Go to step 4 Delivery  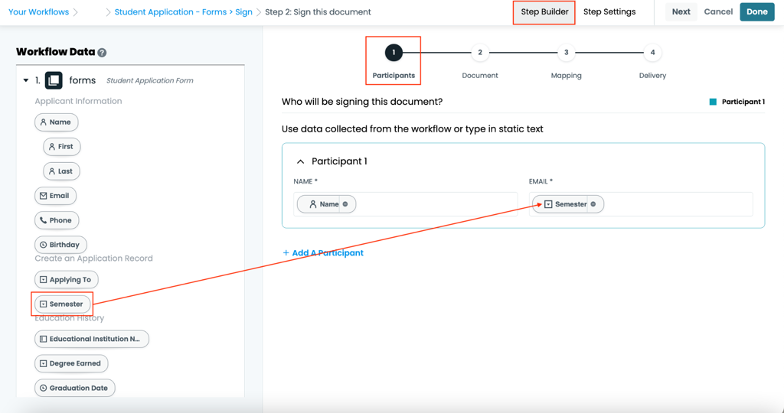[x=652, y=53]
